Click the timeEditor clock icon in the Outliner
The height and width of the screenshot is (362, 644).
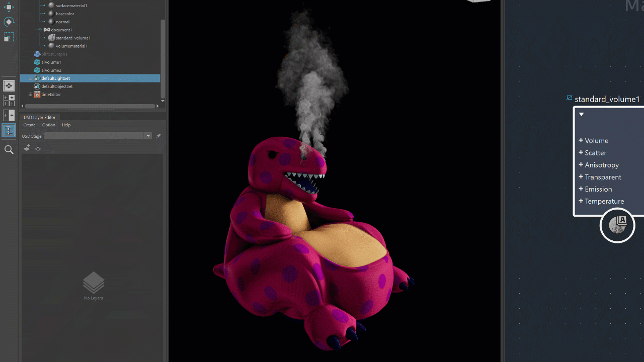pos(37,94)
